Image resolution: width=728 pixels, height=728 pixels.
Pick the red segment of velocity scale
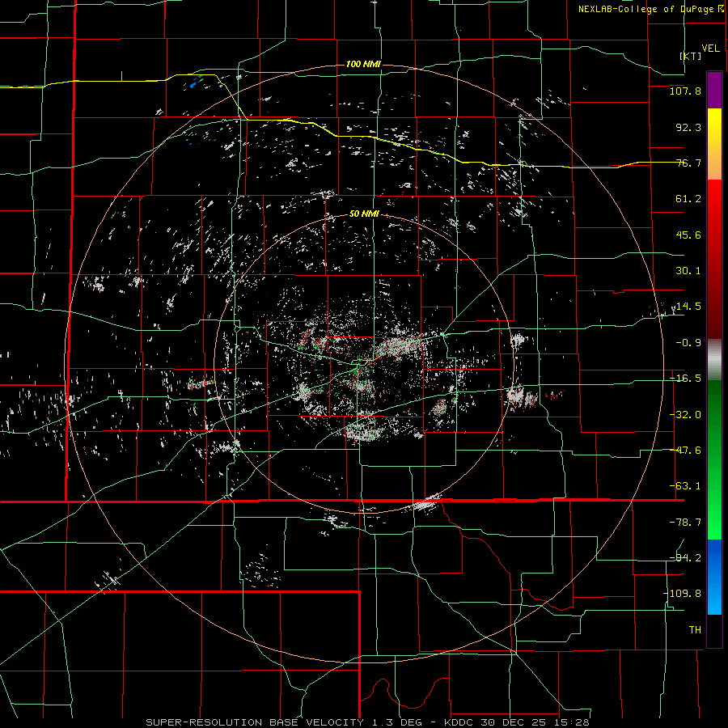[x=714, y=259]
